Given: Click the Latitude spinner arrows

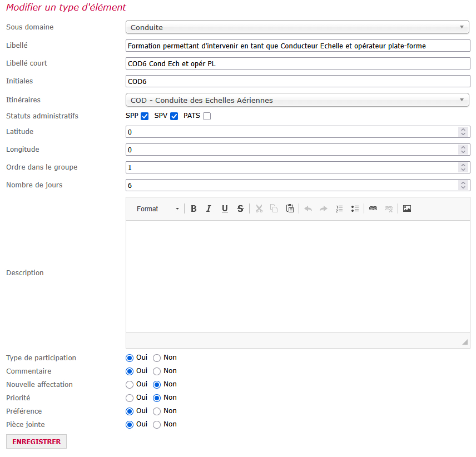Looking at the screenshot, I should coord(463,132).
